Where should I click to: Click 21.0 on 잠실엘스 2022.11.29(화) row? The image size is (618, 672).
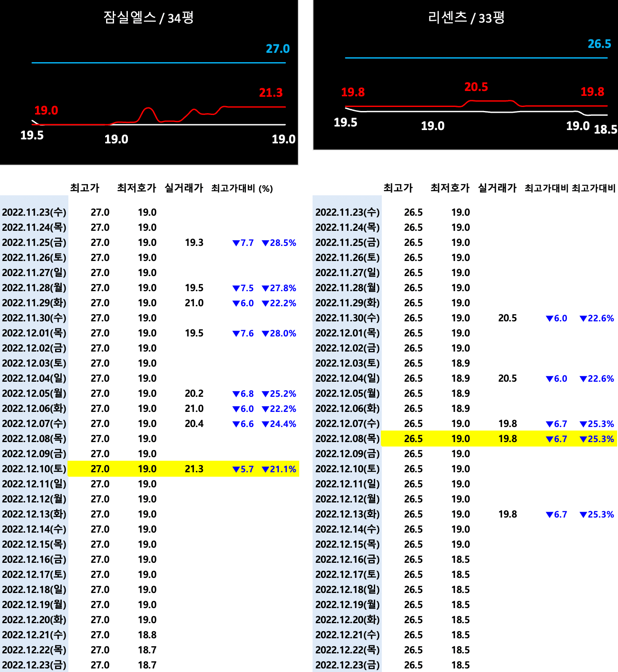[x=194, y=303]
